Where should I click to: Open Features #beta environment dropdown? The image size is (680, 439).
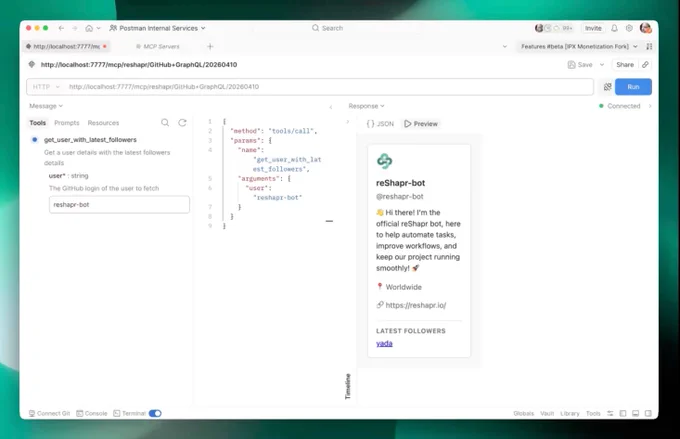tap(579, 46)
